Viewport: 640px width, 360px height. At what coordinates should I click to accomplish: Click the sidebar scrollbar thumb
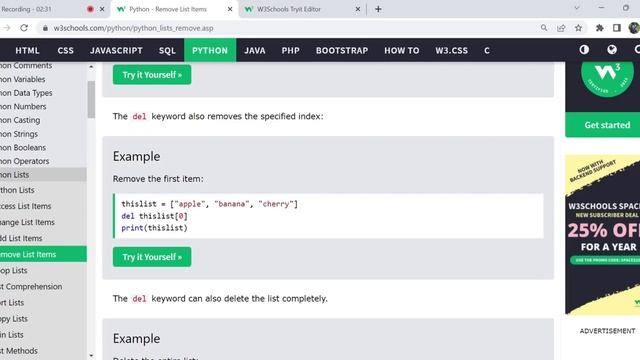coord(91,99)
